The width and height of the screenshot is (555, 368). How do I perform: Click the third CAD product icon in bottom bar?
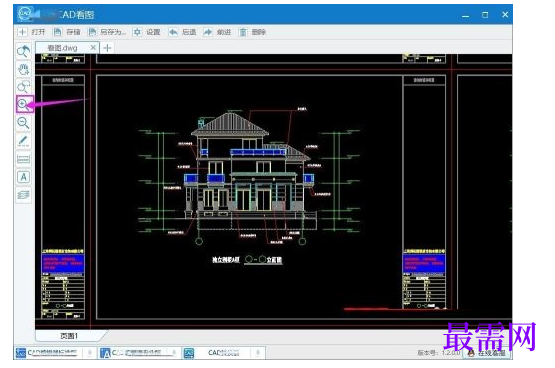189,353
